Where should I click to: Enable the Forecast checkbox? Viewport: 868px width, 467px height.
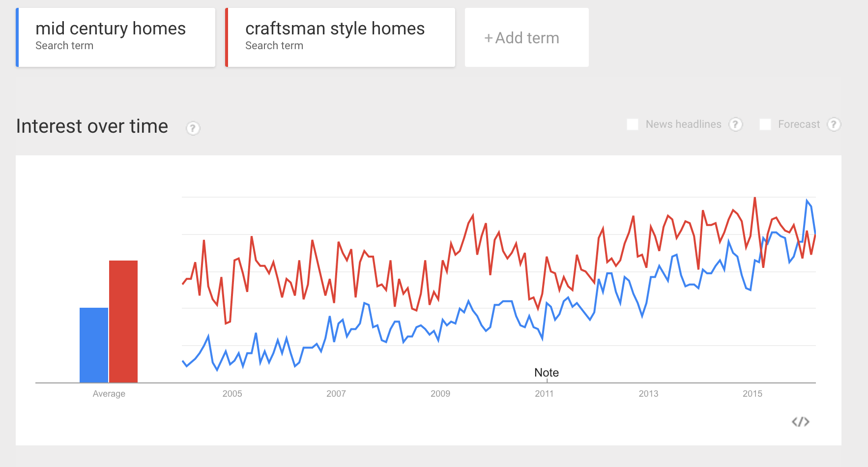point(765,124)
